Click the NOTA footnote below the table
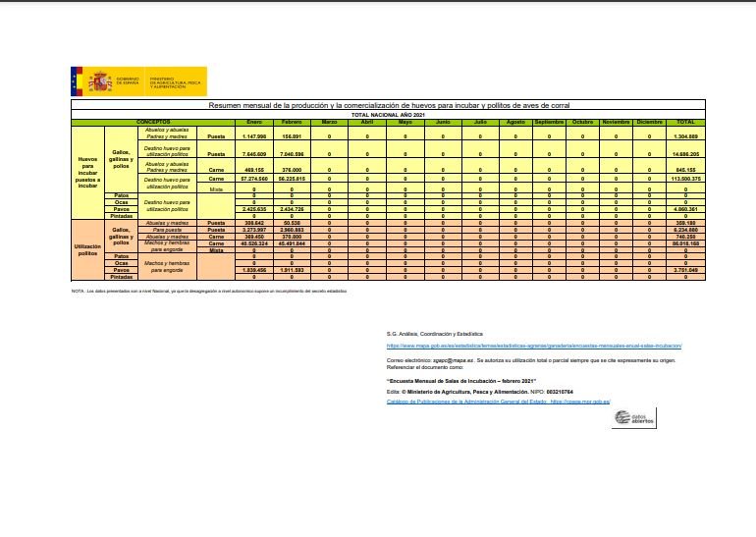Viewport: 756px width, 537px height. [206, 292]
